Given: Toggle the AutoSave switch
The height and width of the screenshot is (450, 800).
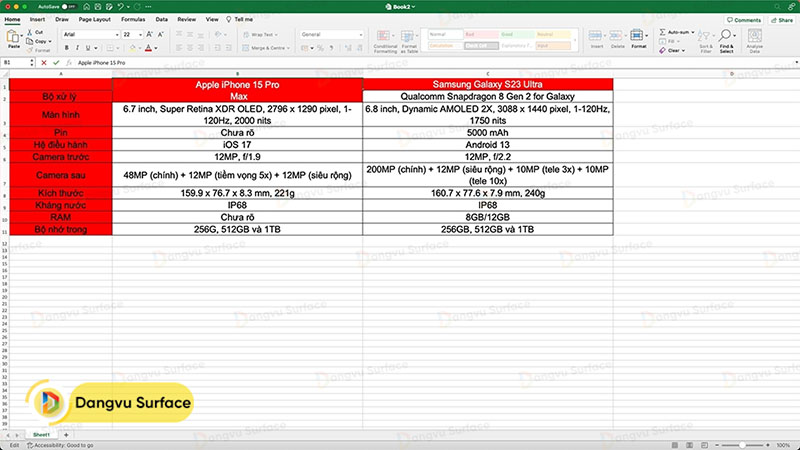Looking at the screenshot, I should pyautogui.click(x=69, y=6).
